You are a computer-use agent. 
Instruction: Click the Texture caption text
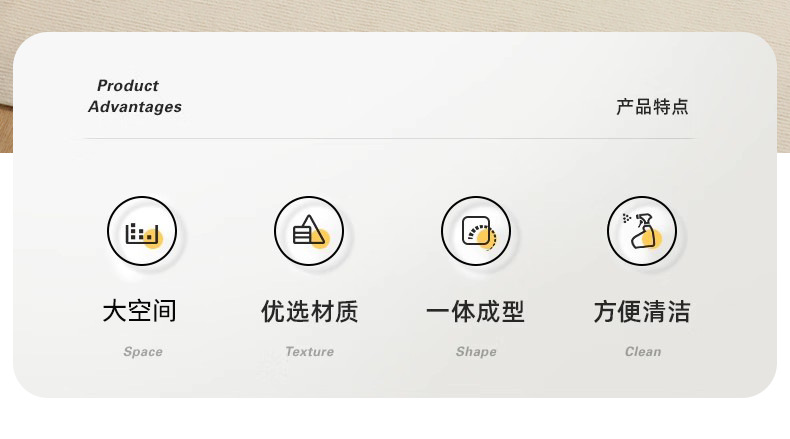[x=309, y=351]
